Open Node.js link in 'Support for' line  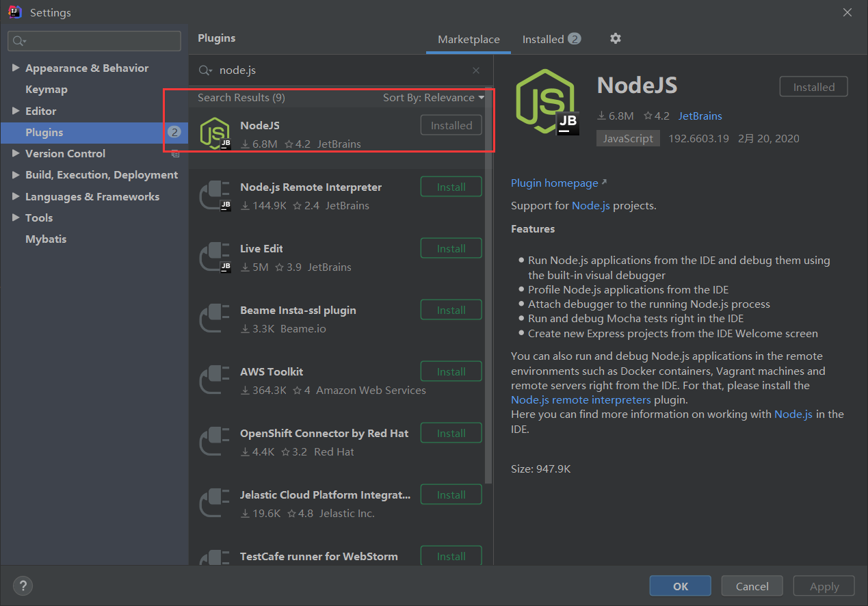591,205
